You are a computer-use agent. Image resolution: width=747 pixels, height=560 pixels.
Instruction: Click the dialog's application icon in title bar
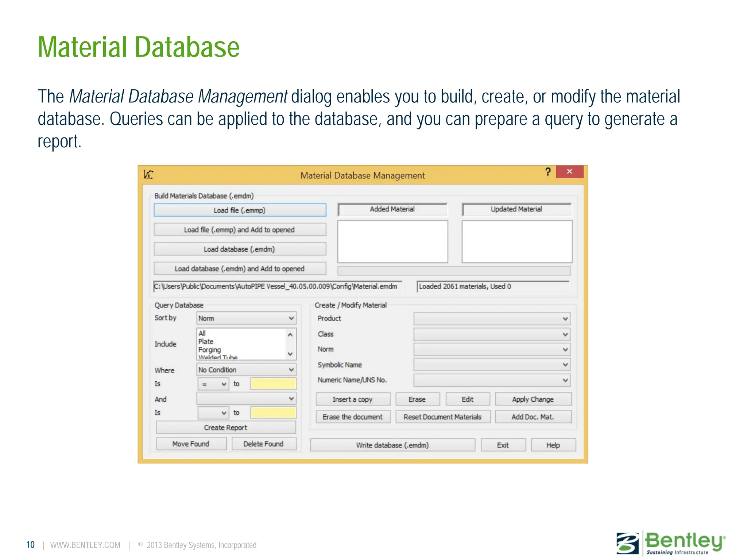coord(148,175)
